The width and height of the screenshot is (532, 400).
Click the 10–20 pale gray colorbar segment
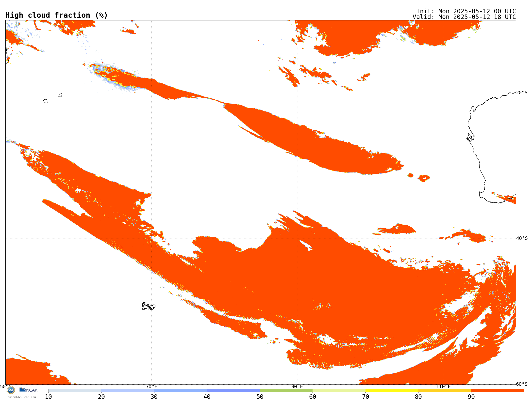75,391
